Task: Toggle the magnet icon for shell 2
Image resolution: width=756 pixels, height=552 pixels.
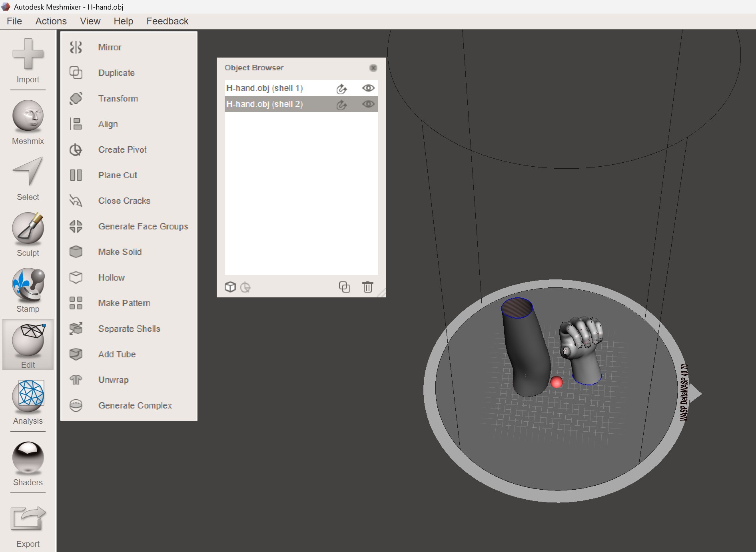Action: pyautogui.click(x=341, y=105)
